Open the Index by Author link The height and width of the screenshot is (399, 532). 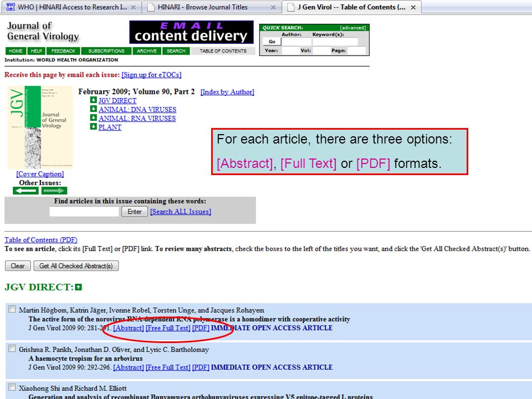[227, 92]
